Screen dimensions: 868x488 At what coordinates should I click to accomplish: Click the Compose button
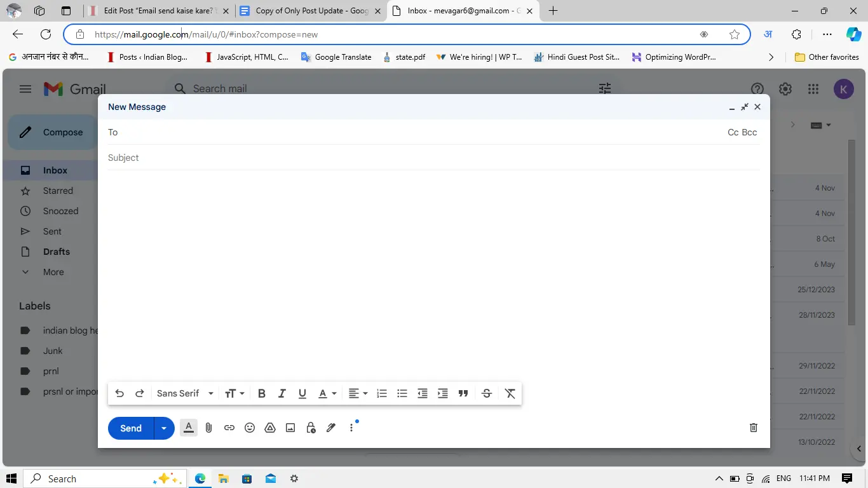point(52,132)
